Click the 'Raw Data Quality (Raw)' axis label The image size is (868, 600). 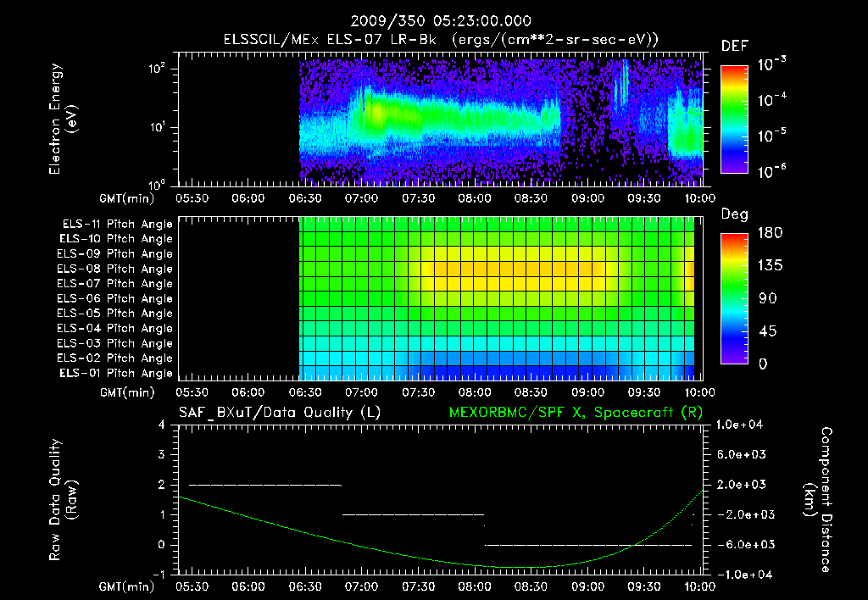63,500
